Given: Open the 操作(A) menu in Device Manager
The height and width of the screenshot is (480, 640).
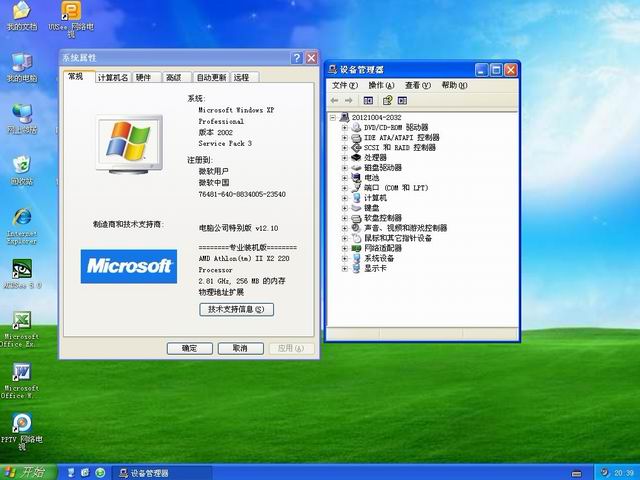Looking at the screenshot, I should point(381,86).
